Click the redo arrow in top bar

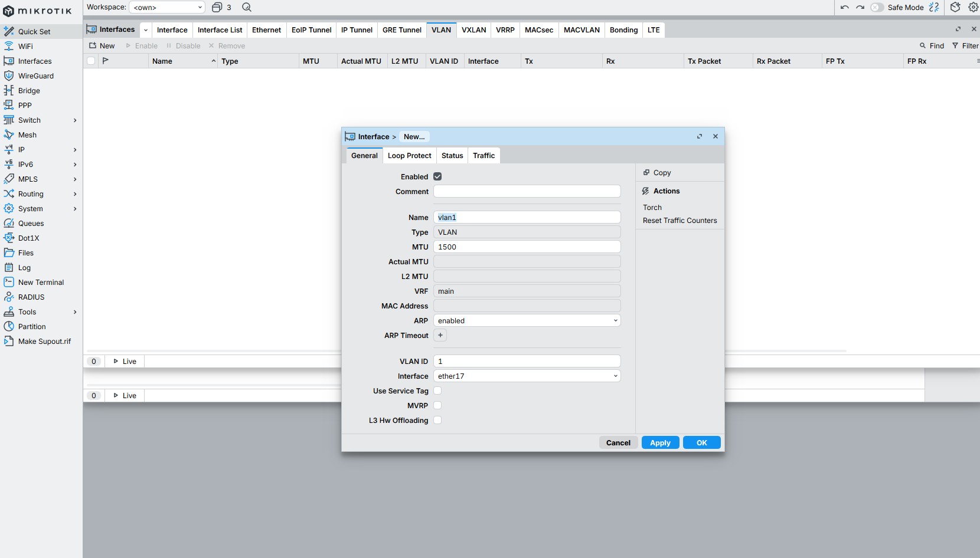point(860,7)
